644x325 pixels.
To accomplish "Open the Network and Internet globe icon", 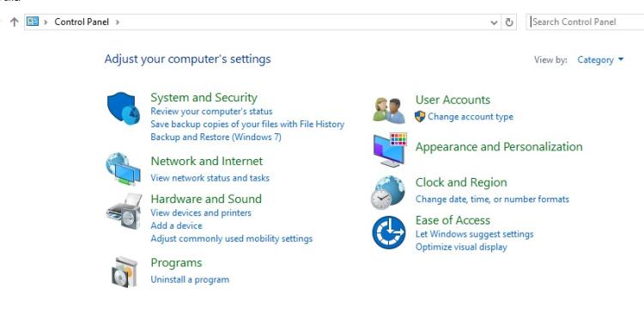I will 123,169.
